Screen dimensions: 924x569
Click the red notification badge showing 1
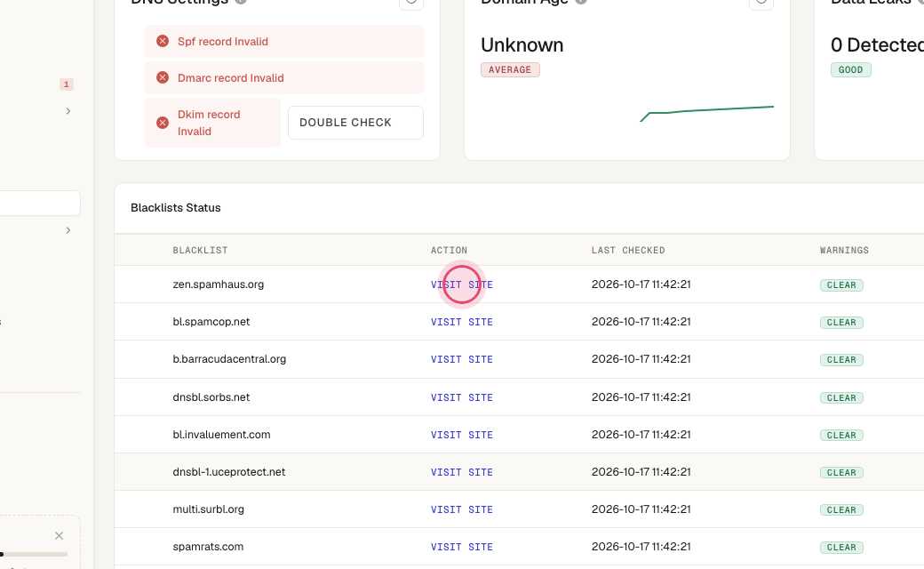tap(67, 84)
